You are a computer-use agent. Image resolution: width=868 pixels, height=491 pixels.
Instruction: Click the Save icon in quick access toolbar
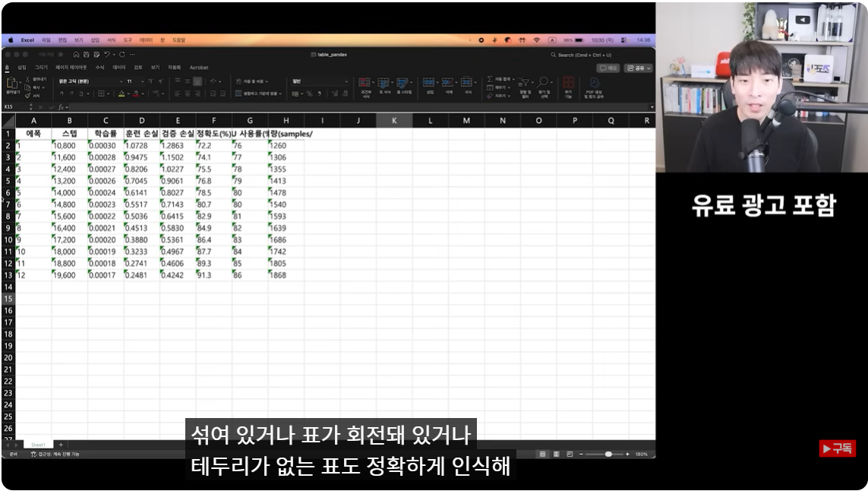(86, 54)
